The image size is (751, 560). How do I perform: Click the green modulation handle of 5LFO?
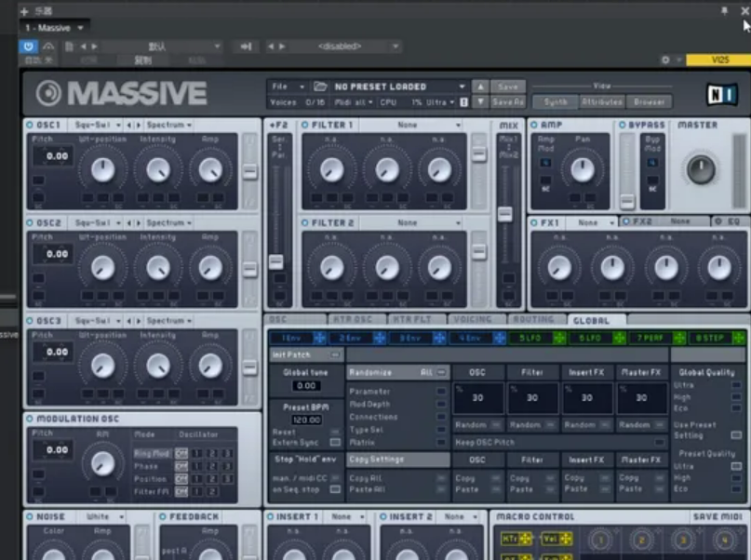click(559, 338)
